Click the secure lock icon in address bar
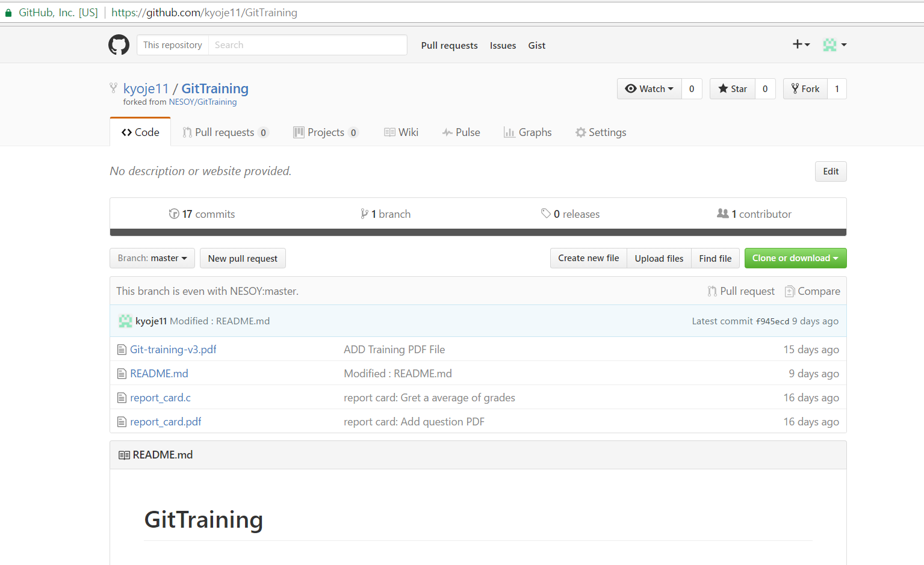This screenshot has width=924, height=565. [8, 13]
